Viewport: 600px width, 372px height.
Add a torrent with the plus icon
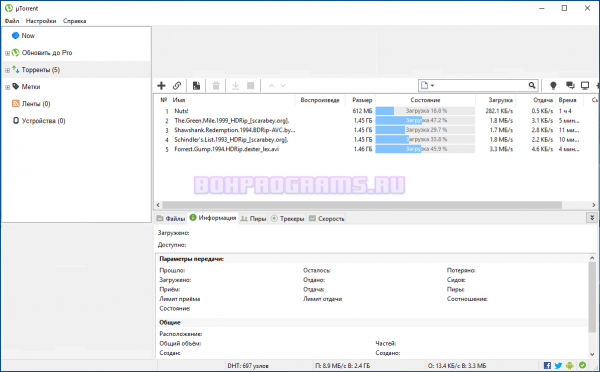[x=161, y=86]
